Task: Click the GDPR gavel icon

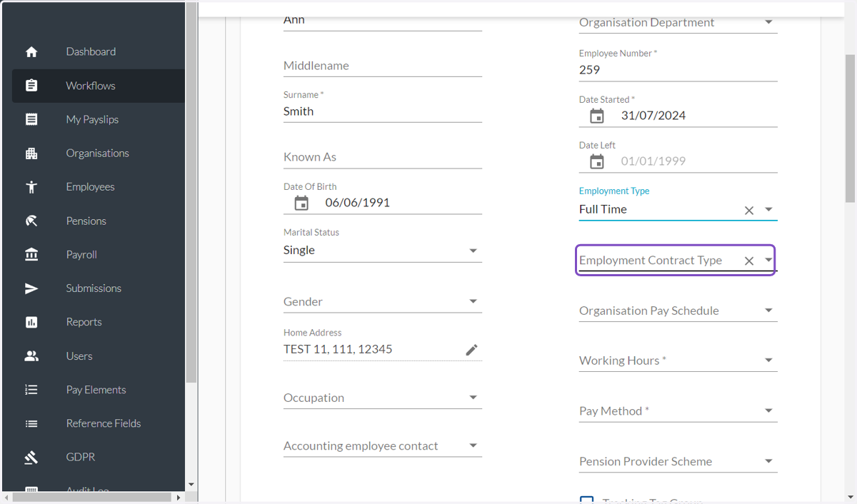Action: tap(31, 458)
